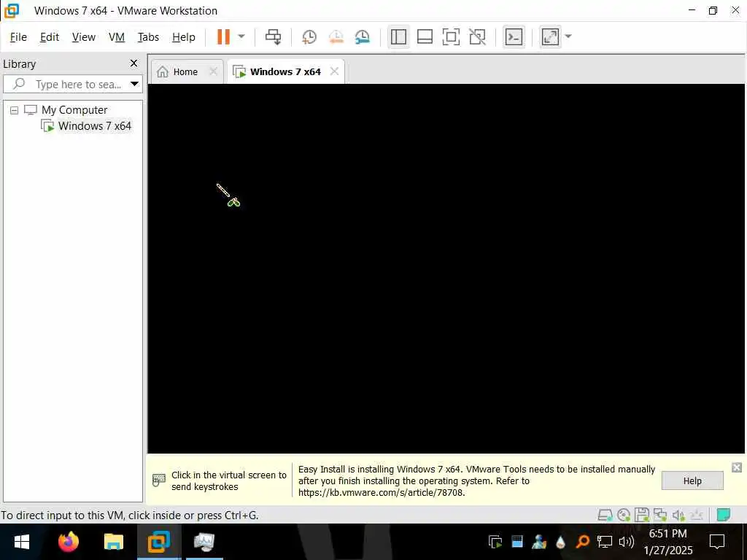Open the VM menu
Viewport: 747px width, 560px height.
pos(117,37)
